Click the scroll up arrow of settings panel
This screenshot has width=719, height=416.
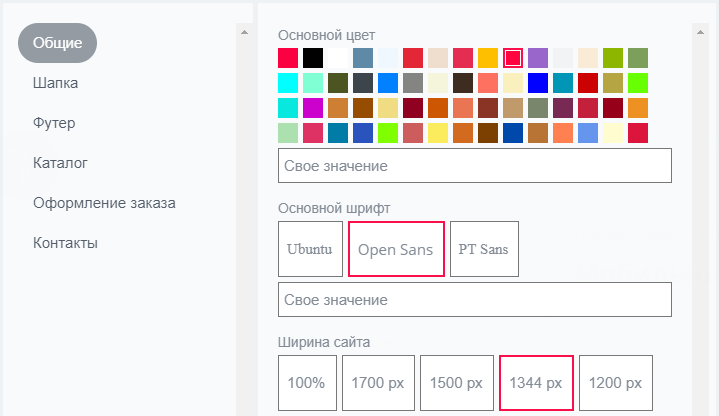(x=700, y=33)
